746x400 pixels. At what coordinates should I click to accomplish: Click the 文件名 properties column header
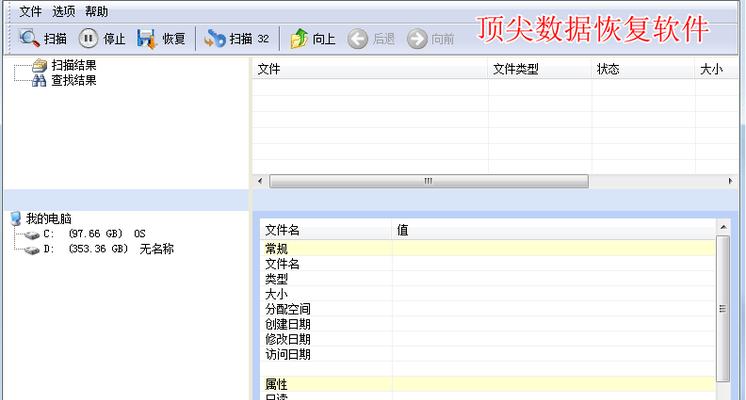326,230
